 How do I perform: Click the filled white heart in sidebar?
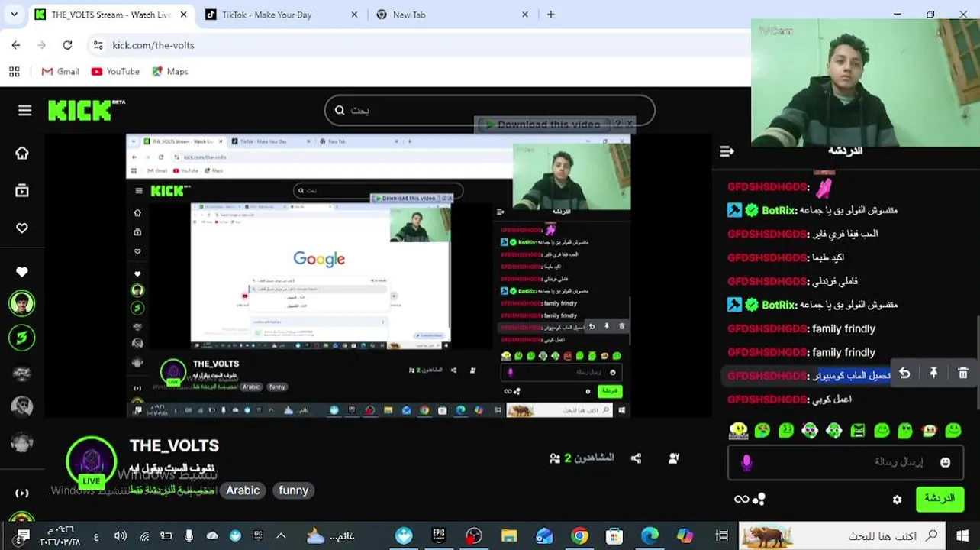point(22,272)
